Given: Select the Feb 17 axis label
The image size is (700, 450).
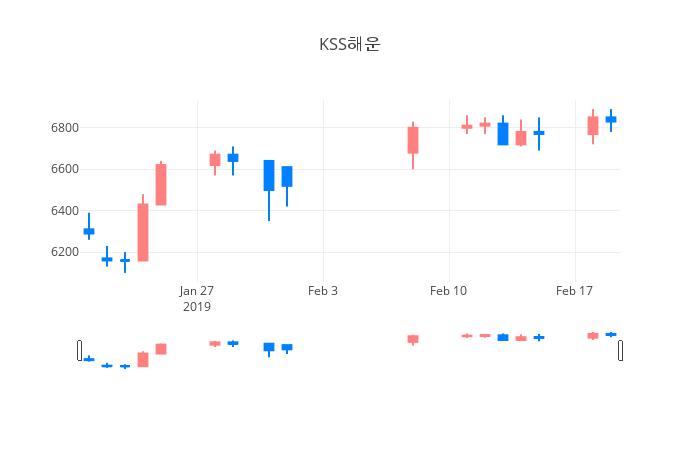Looking at the screenshot, I should pyautogui.click(x=574, y=291).
